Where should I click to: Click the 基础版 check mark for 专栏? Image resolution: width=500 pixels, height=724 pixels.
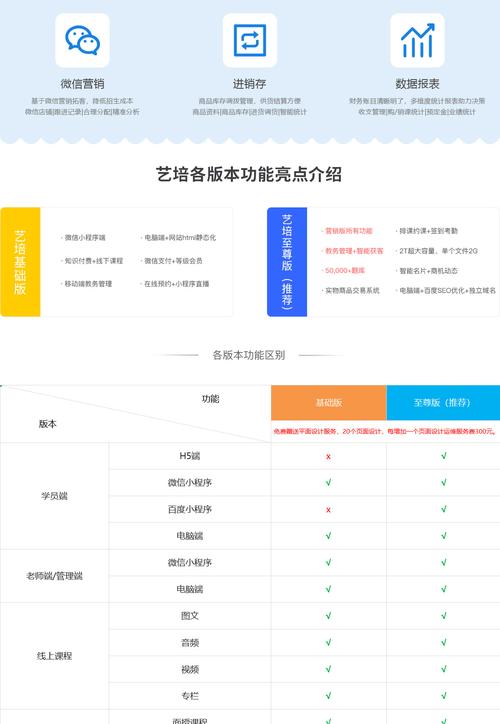click(328, 696)
